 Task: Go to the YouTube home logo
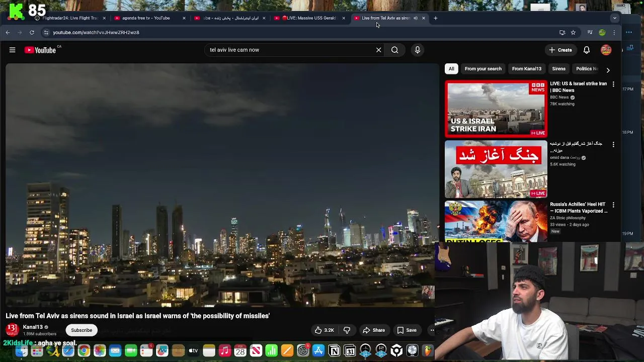click(x=40, y=50)
